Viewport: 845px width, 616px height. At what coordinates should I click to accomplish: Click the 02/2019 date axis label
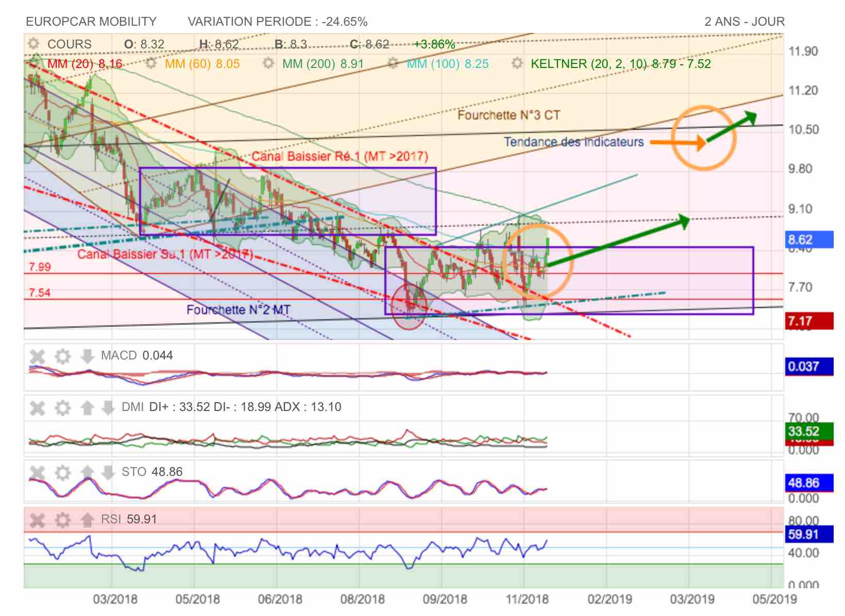[610, 600]
